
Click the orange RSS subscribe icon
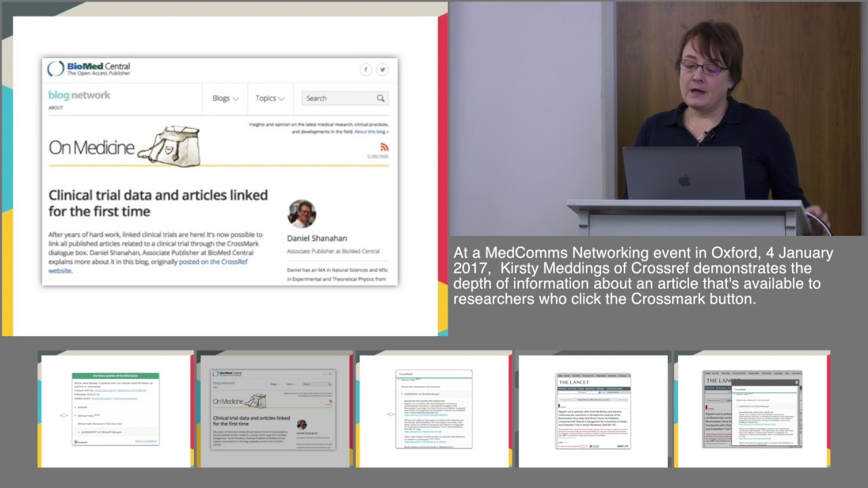[x=384, y=147]
